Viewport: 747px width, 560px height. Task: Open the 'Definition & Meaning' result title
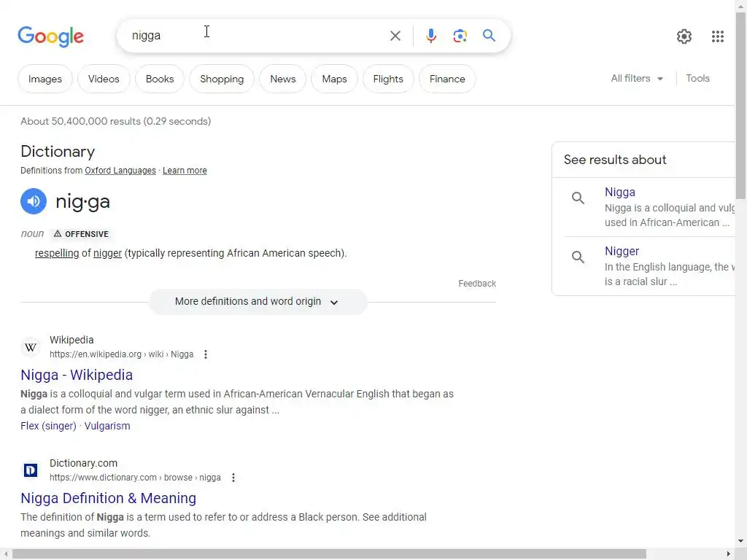pyautogui.click(x=108, y=498)
